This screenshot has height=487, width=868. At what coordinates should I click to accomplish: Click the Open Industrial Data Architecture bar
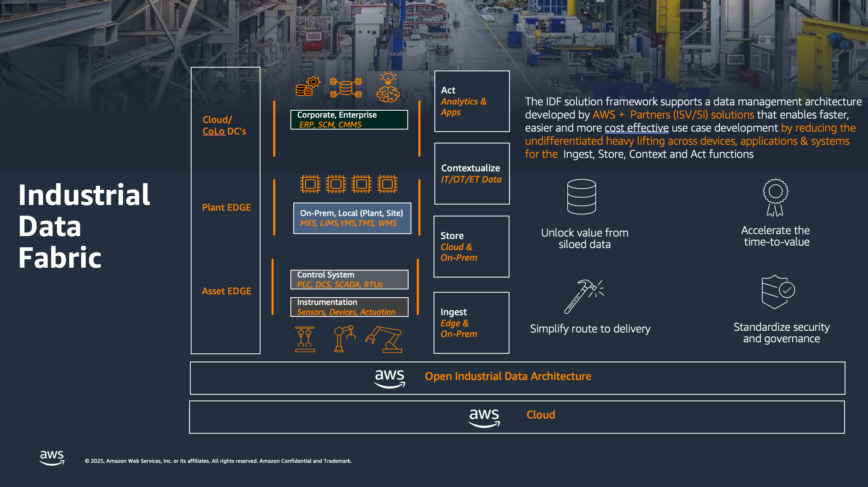(517, 378)
